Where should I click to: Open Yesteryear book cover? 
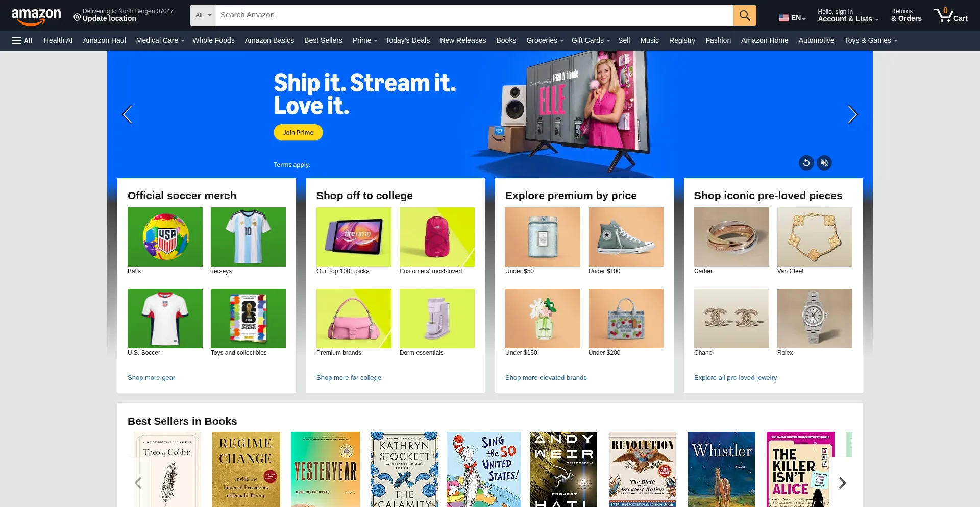[x=325, y=470]
